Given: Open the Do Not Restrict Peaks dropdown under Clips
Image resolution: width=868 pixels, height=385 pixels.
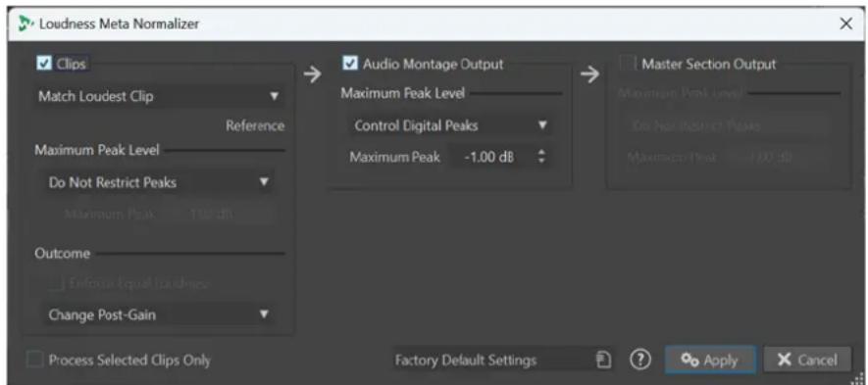Looking at the screenshot, I should pos(159,182).
